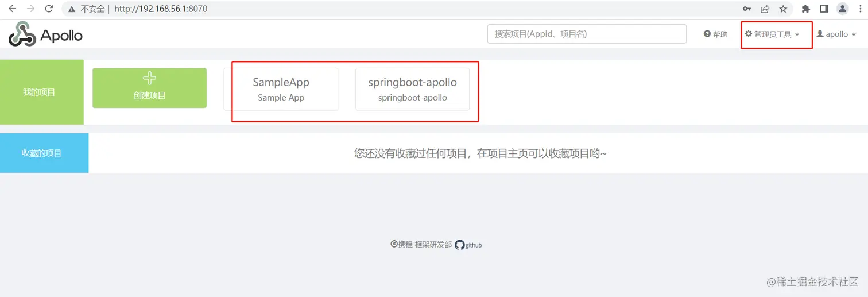The image size is (868, 297).
Task: Open the Chrome profile avatar
Action: (842, 9)
